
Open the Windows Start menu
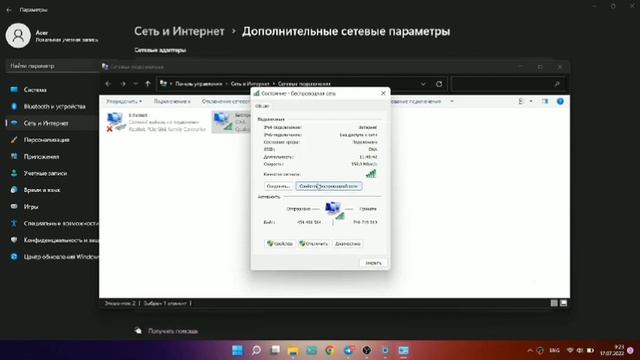(x=237, y=350)
